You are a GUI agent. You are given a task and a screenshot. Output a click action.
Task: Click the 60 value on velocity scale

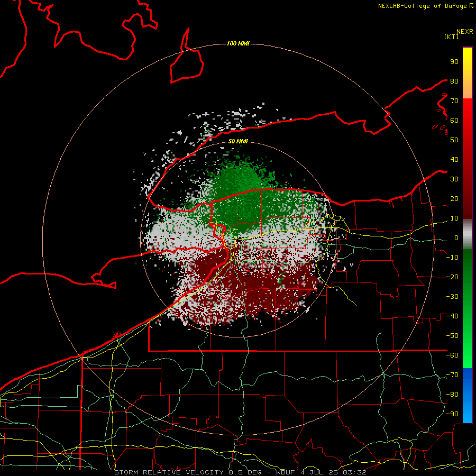coord(454,121)
